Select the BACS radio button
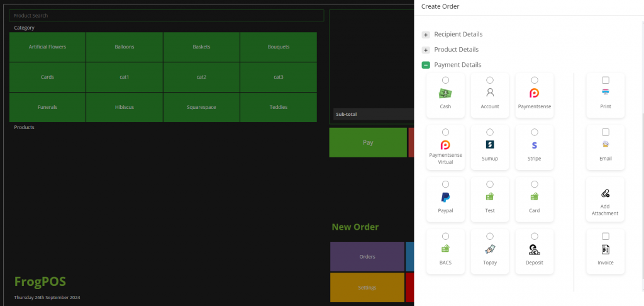This screenshot has width=644, height=306. point(445,236)
